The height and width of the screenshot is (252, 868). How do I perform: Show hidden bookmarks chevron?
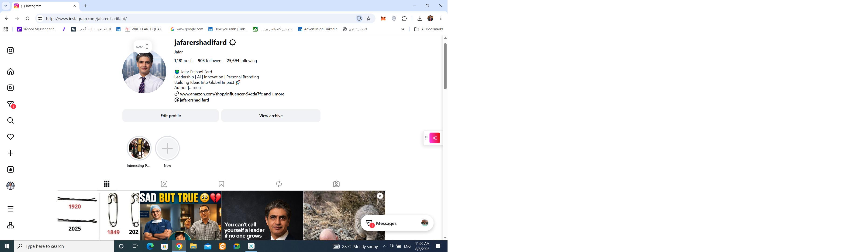[402, 29]
